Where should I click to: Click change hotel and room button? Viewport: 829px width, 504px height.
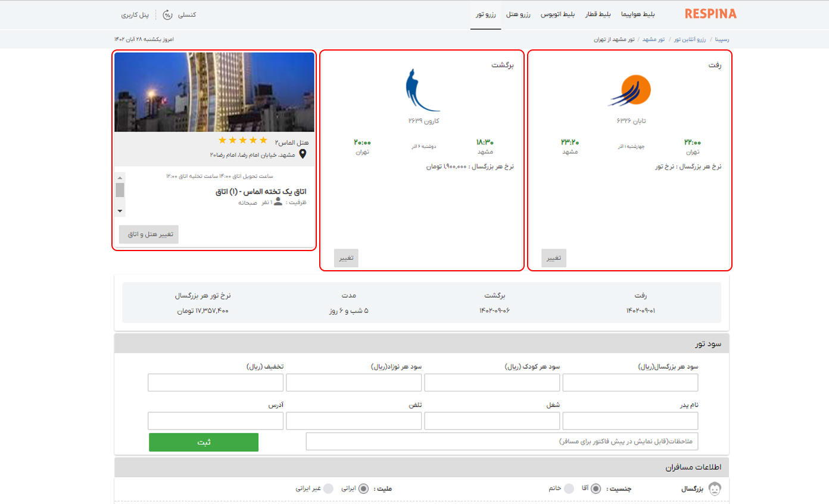pyautogui.click(x=149, y=234)
